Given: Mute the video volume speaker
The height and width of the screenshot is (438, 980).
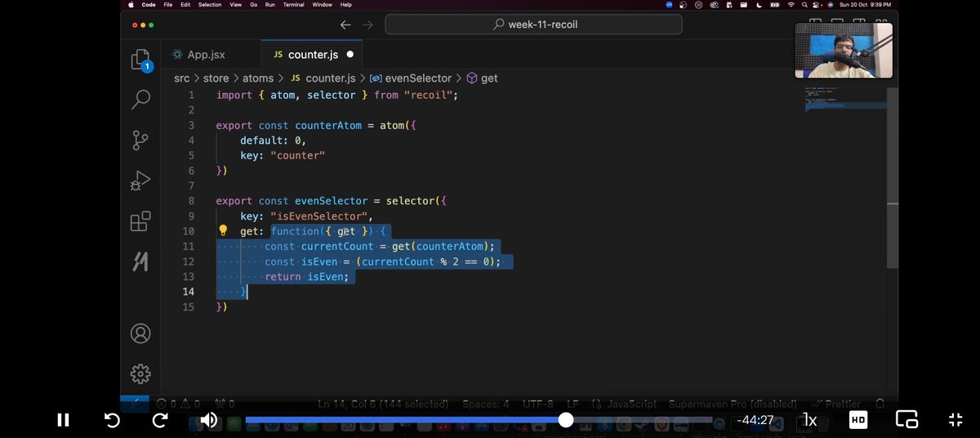Looking at the screenshot, I should point(209,420).
